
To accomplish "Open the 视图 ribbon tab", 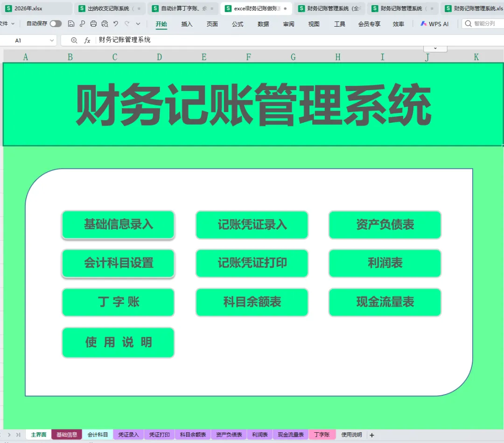I will pos(314,24).
